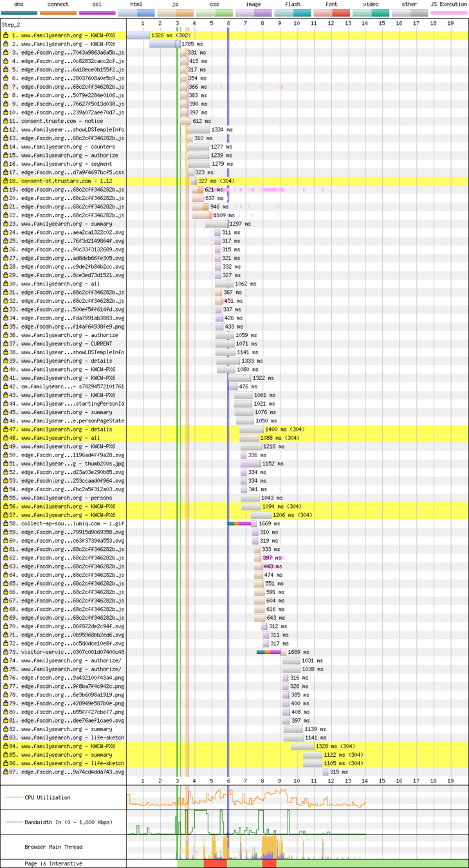
Task: Click the ssl legend color bar
Action: coord(97,13)
